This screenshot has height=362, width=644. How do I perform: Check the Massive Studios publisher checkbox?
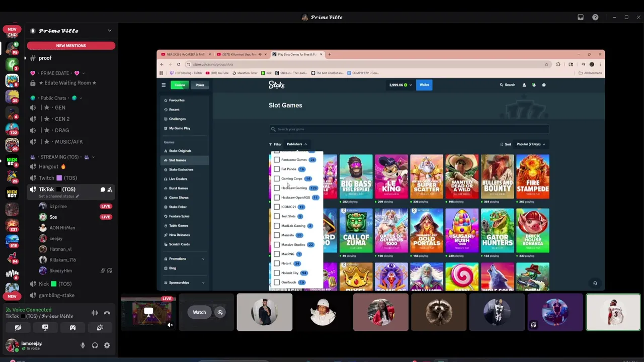point(277,244)
